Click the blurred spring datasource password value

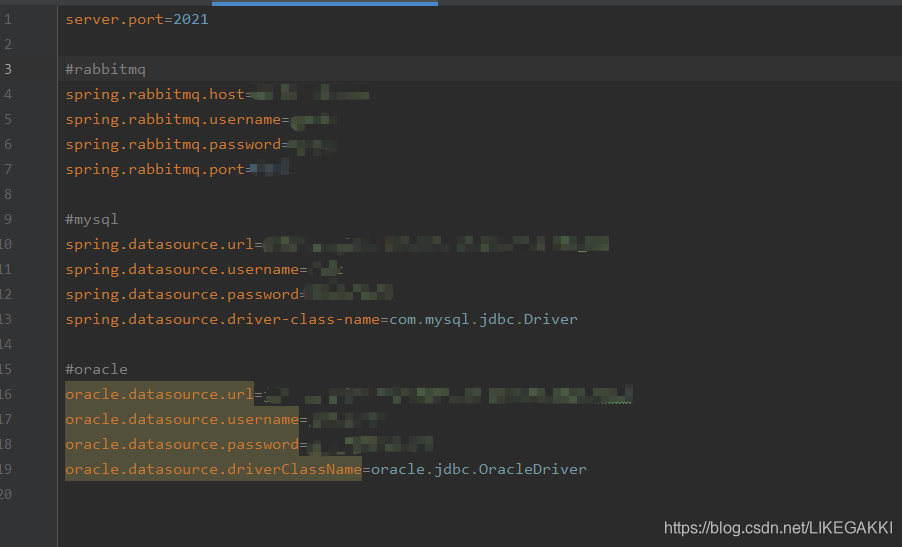348,293
